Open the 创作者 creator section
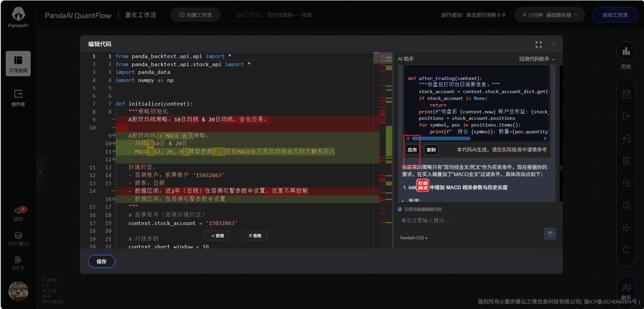The width and height of the screenshot is (644, 309). click(x=18, y=98)
